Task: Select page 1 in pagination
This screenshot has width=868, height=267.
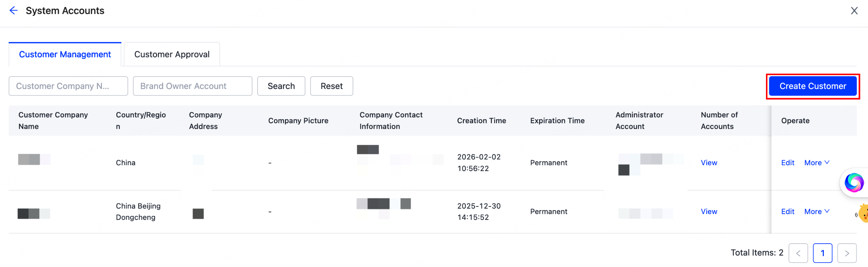Action: [823, 253]
